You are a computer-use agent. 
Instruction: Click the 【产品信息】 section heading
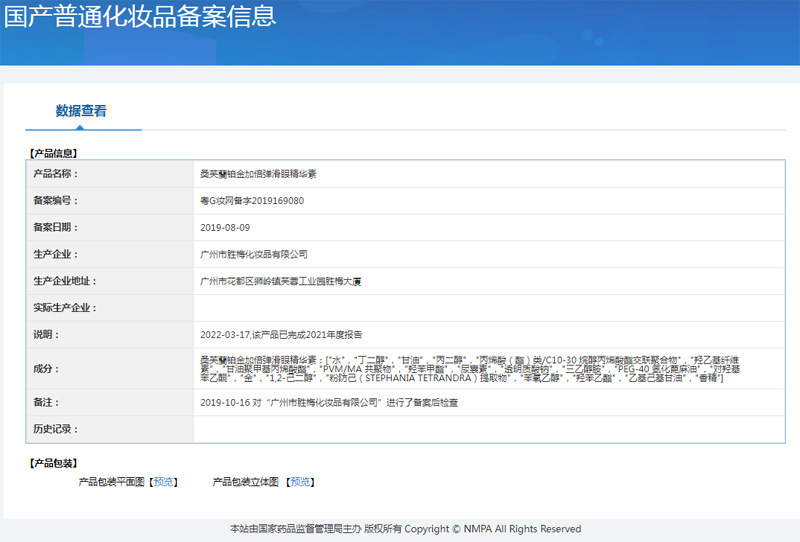tap(53, 153)
